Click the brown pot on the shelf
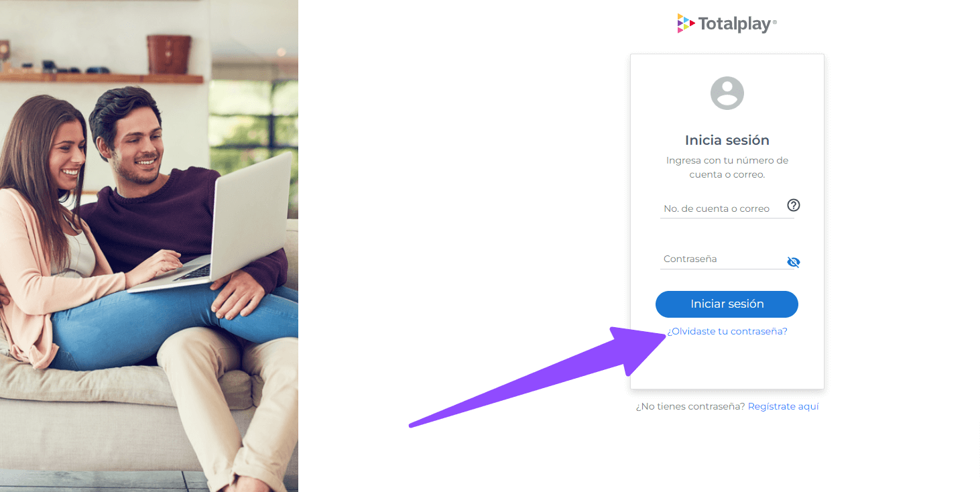980x492 pixels. (169, 55)
